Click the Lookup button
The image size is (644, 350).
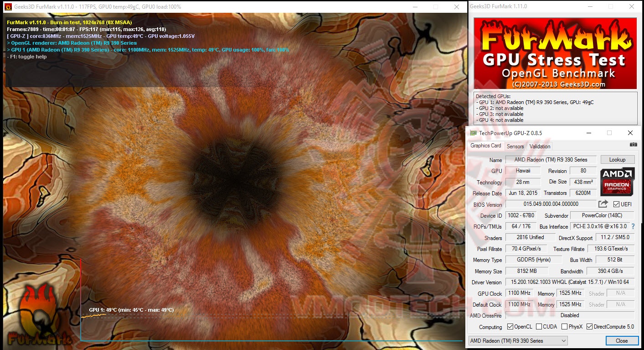[618, 160]
